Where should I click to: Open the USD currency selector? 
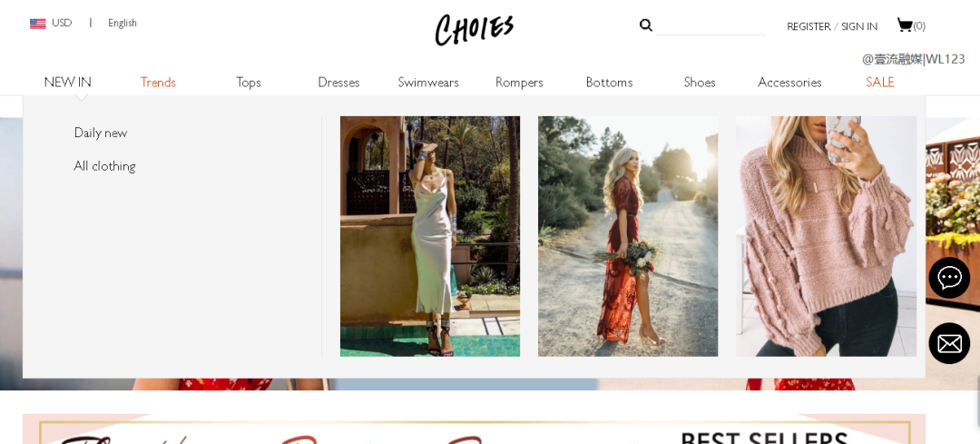[62, 23]
